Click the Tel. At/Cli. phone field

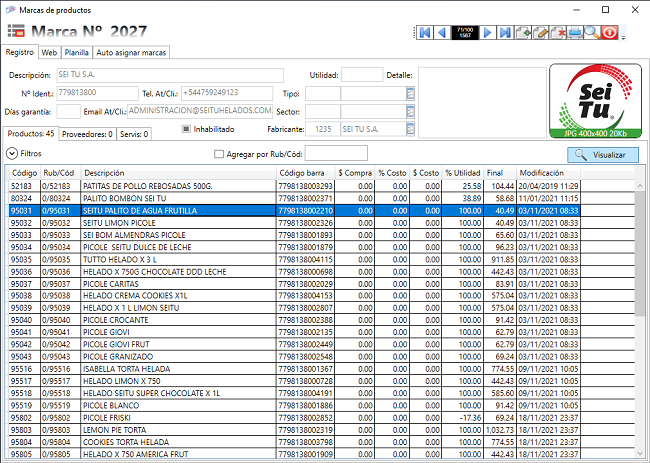pos(227,93)
